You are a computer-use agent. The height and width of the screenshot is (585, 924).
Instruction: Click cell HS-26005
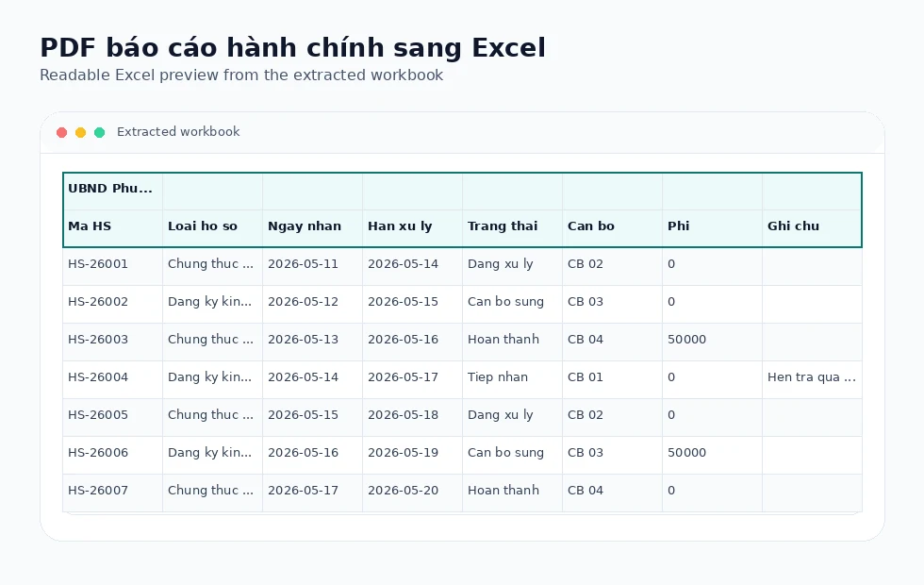(112, 417)
